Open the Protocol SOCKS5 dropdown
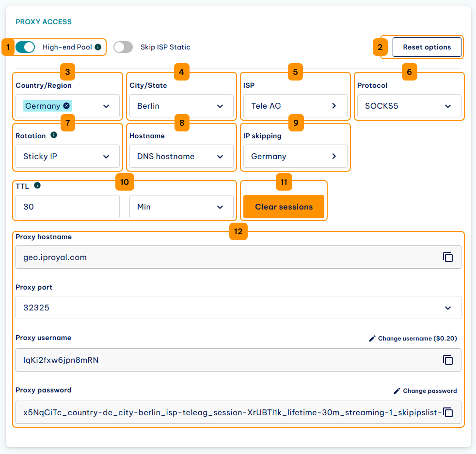Image resolution: width=476 pixels, height=454 pixels. 409,106
